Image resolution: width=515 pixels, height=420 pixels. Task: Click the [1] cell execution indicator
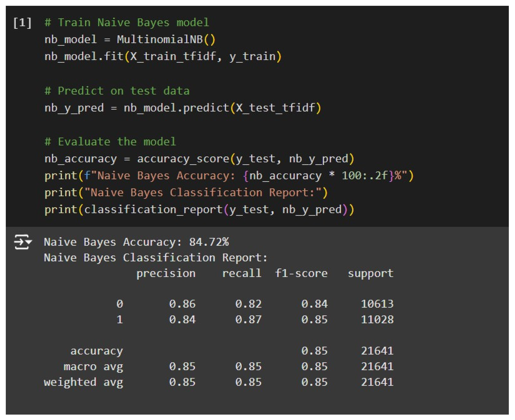(22, 23)
